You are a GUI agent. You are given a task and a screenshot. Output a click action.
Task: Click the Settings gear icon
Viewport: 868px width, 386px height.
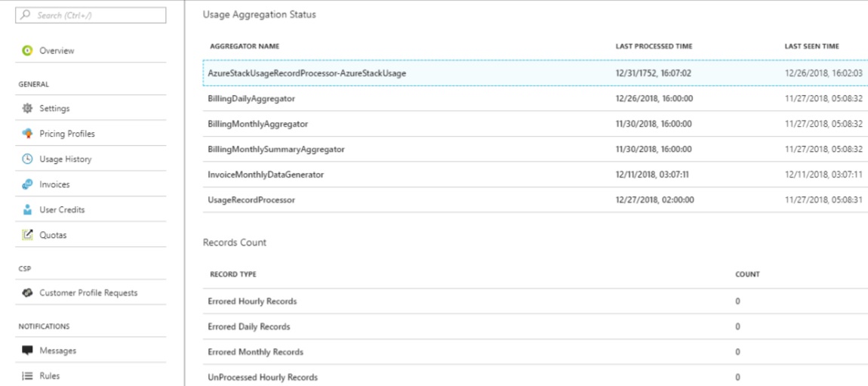pyautogui.click(x=26, y=109)
